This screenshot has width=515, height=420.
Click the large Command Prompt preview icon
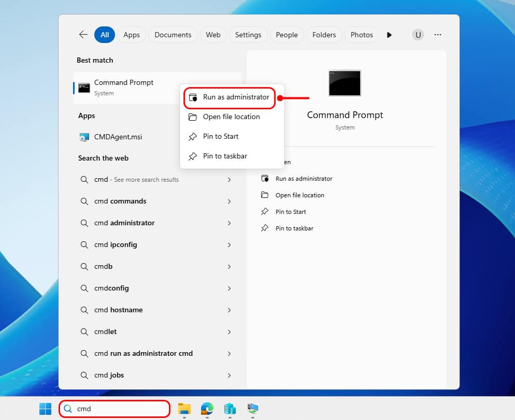point(345,83)
